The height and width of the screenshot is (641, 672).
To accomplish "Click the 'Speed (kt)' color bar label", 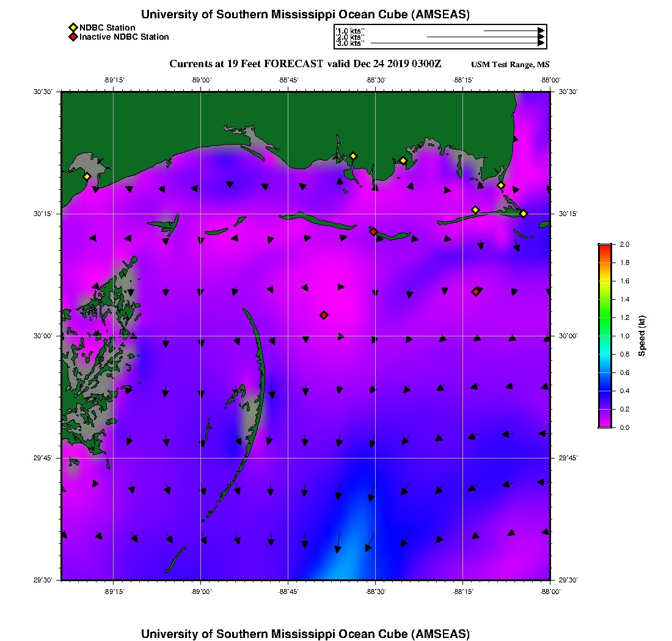I will pyautogui.click(x=641, y=336).
